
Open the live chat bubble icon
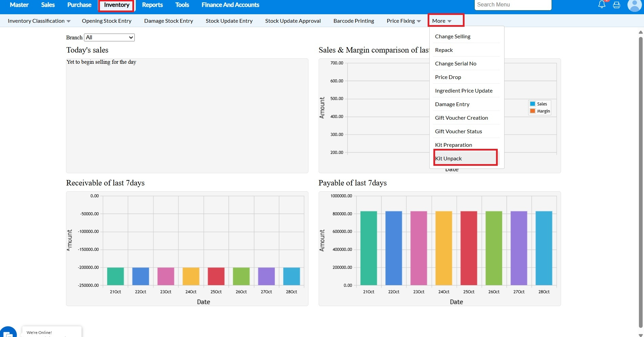pos(8,333)
